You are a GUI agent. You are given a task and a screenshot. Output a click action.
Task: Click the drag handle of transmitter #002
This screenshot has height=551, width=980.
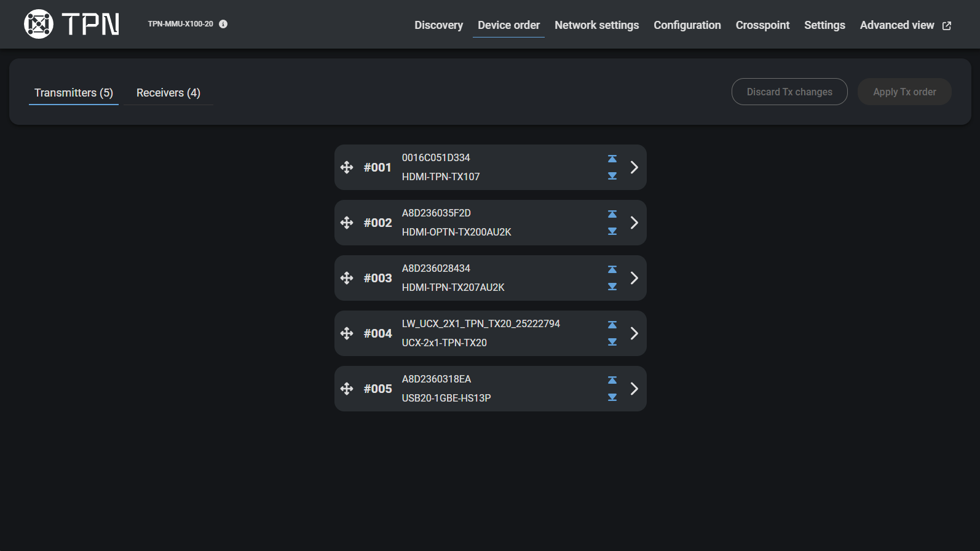point(347,223)
